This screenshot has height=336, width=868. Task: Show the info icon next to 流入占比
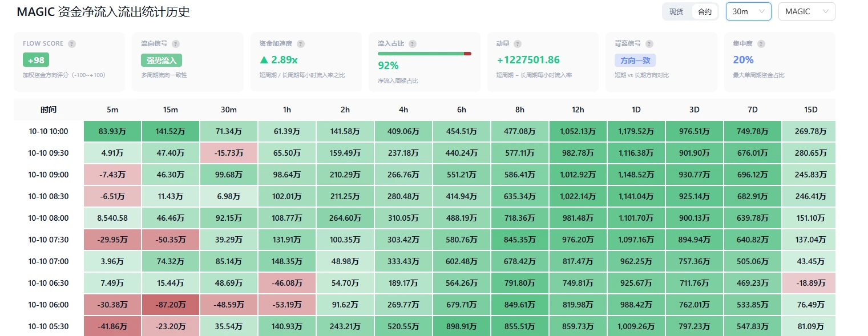[x=413, y=44]
